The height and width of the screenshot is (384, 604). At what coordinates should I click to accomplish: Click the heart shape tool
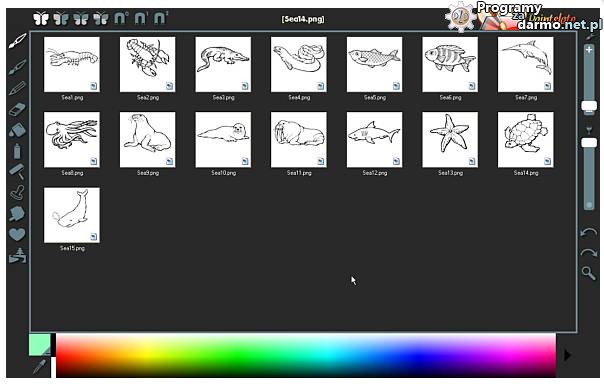pyautogui.click(x=17, y=234)
